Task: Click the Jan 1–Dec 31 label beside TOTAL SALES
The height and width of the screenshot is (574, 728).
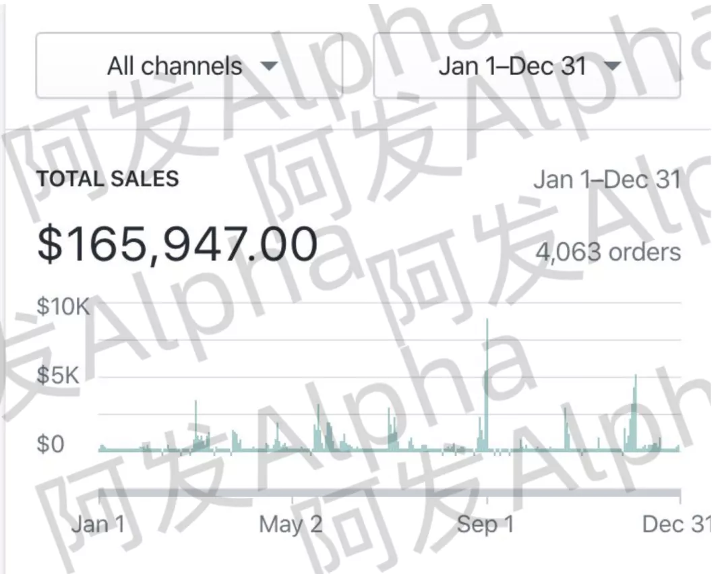Action: coord(606,180)
